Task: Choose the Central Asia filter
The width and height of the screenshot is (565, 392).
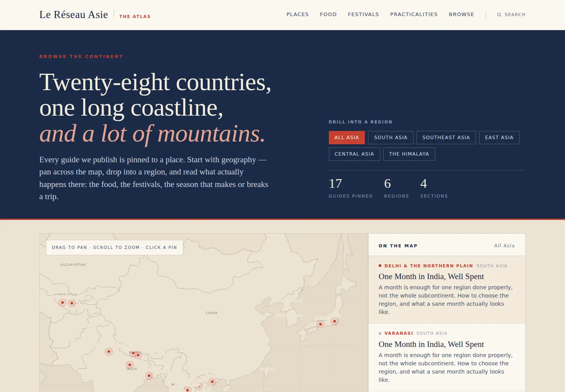Action: click(x=354, y=154)
